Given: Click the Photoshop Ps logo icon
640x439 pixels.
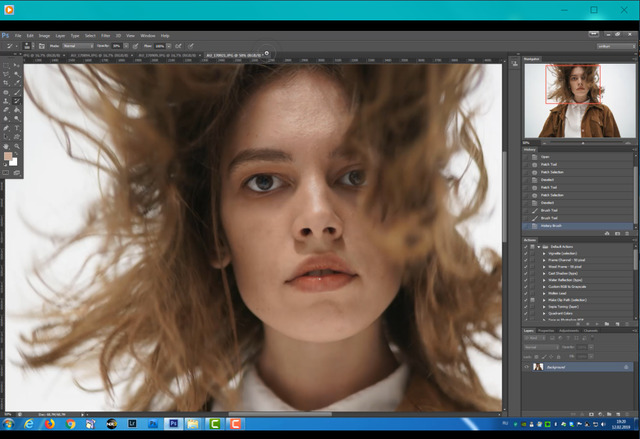Looking at the screenshot, I should pyautogui.click(x=7, y=35).
